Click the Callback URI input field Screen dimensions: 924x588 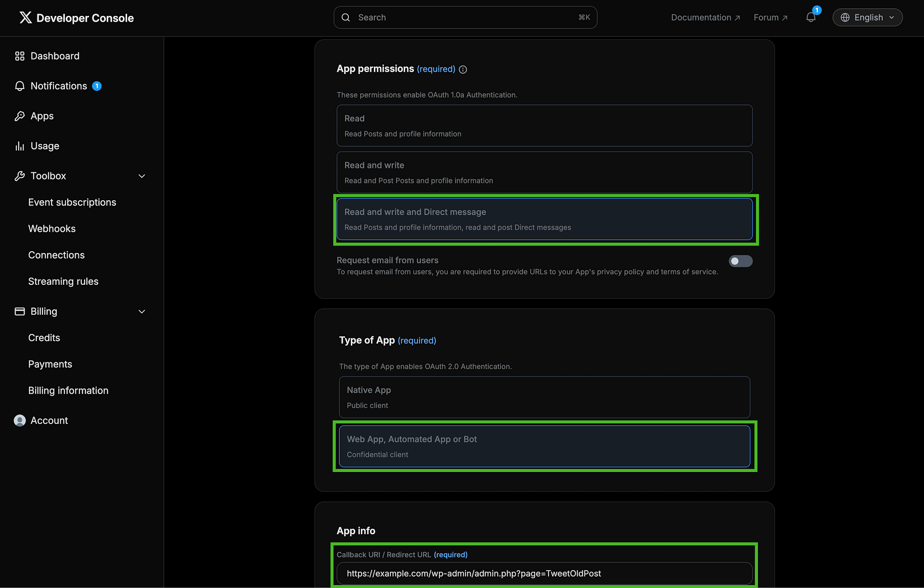(544, 574)
